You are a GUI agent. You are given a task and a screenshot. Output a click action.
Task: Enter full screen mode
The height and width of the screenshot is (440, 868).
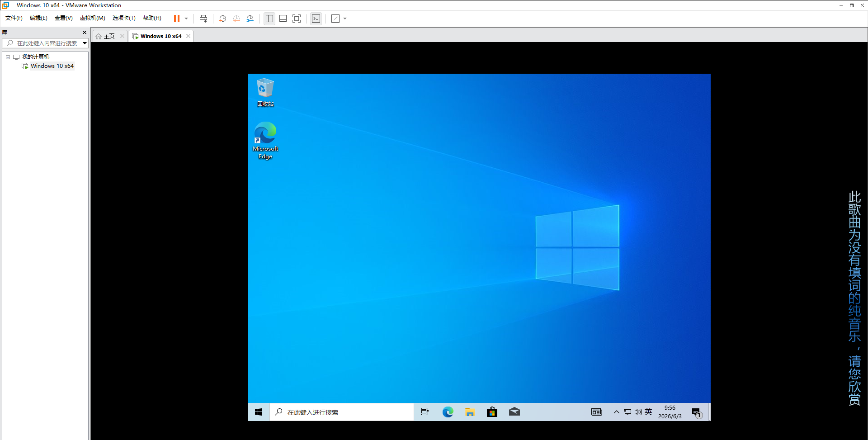pos(297,19)
